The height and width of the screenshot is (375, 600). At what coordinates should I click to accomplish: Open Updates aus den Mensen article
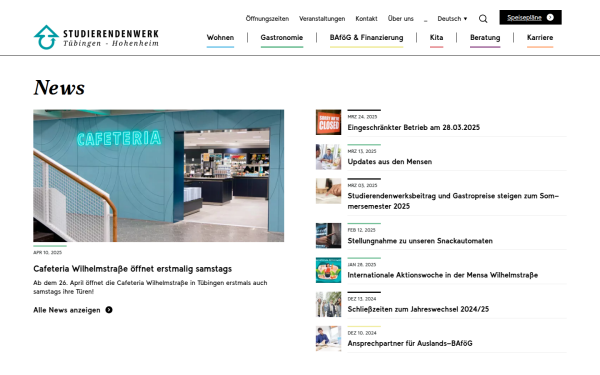tap(390, 161)
